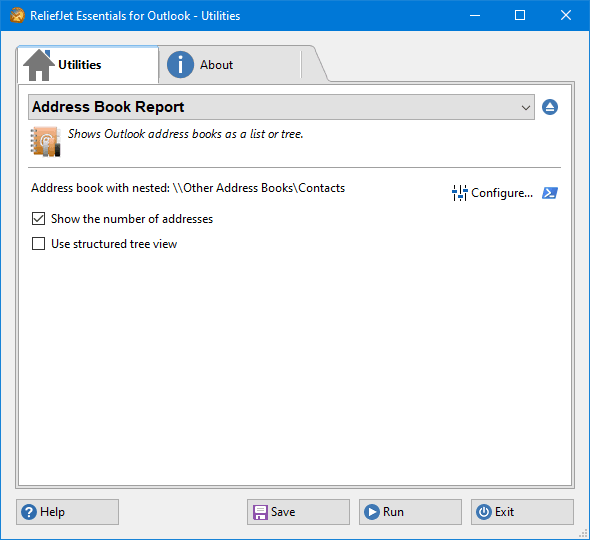The image size is (590, 540).
Task: Select the Utilities tab
Action: pos(88,65)
